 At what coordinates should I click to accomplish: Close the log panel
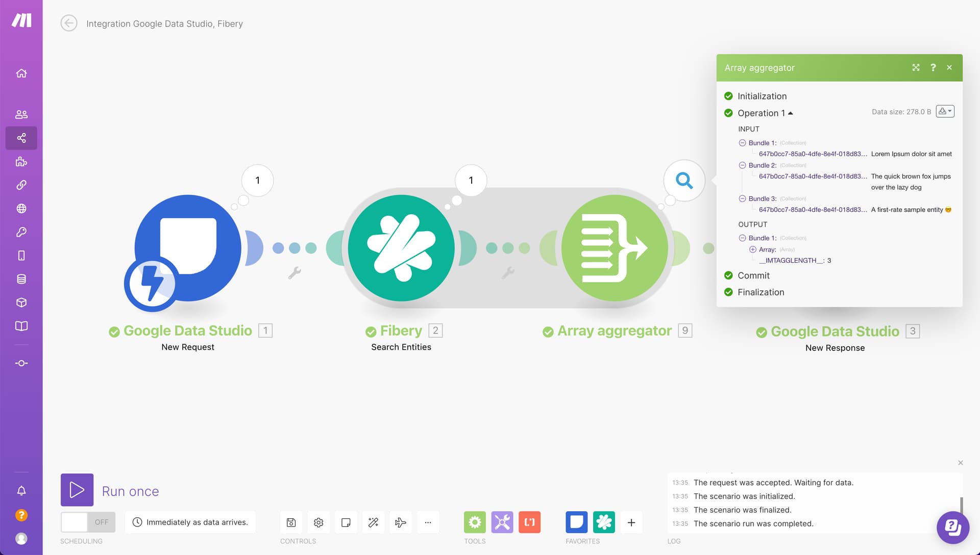pyautogui.click(x=961, y=463)
